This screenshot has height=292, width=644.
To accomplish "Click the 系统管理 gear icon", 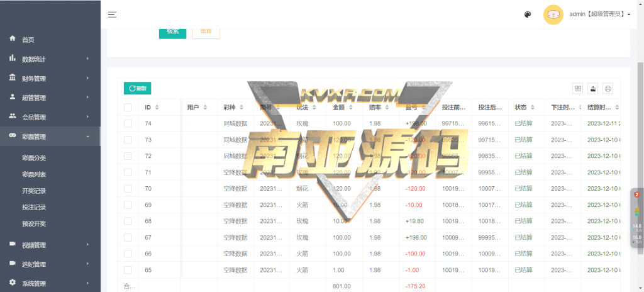I will point(13,282).
